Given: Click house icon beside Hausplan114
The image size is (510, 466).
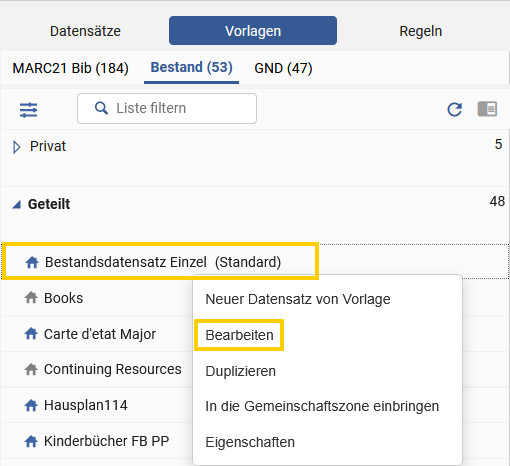Looking at the screenshot, I should click(x=31, y=405).
